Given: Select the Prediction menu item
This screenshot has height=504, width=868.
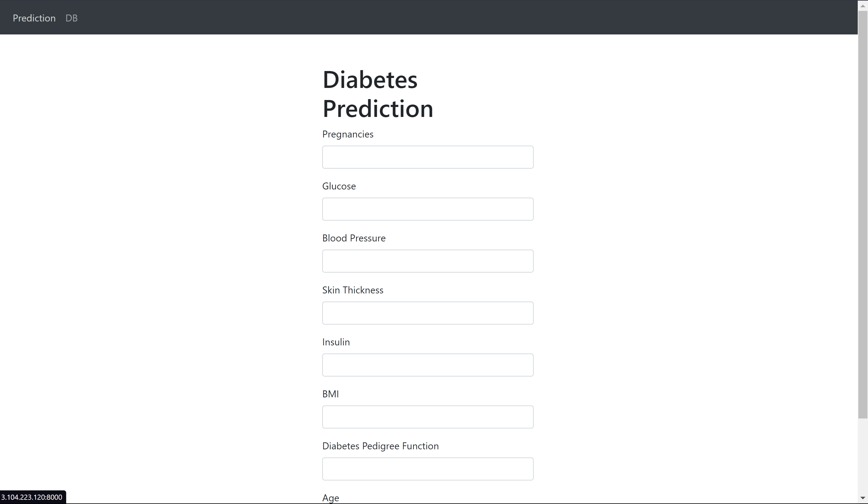Looking at the screenshot, I should [34, 18].
